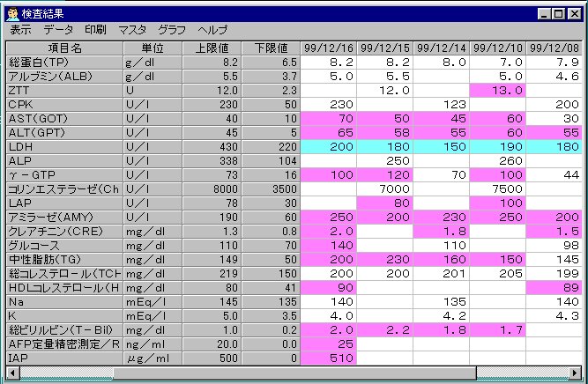Click the ZTT value 13.0 cell
This screenshot has width=588, height=384.
click(x=499, y=91)
